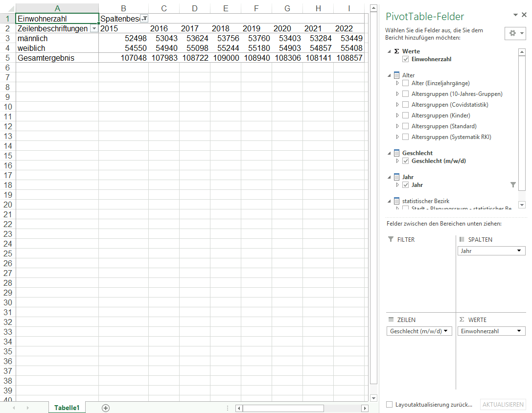Click the Jahr field filter funnel icon
The image size is (532, 413).
click(x=513, y=185)
